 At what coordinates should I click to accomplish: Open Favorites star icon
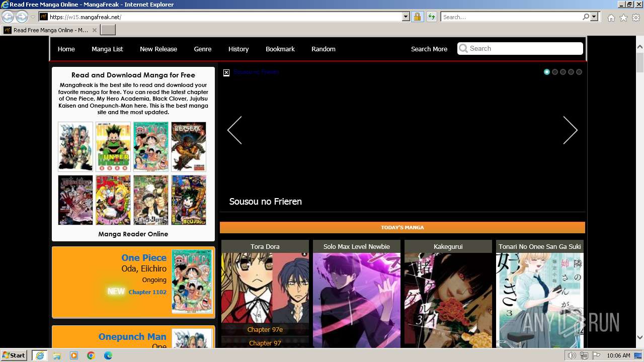click(x=623, y=18)
